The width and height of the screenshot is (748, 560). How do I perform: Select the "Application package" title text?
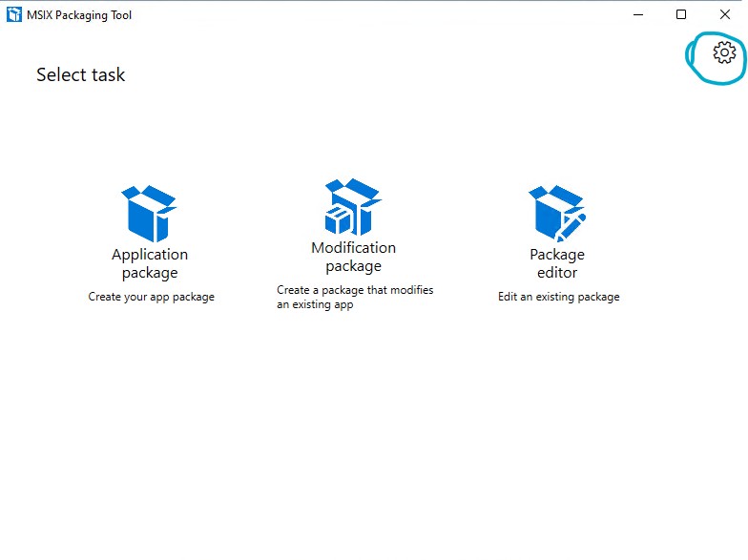point(150,263)
